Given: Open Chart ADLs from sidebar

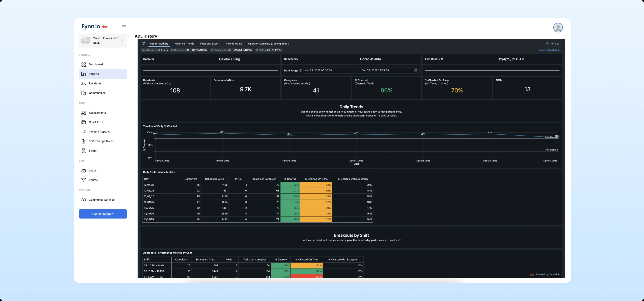Looking at the screenshot, I should point(96,122).
